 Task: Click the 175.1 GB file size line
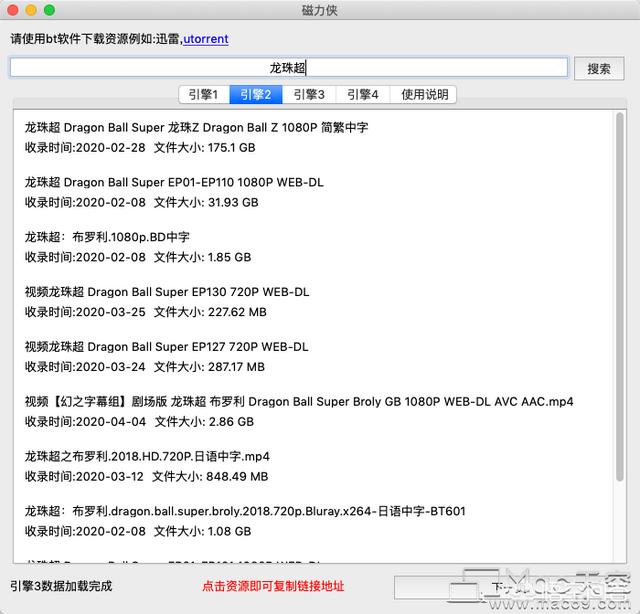tap(140, 148)
